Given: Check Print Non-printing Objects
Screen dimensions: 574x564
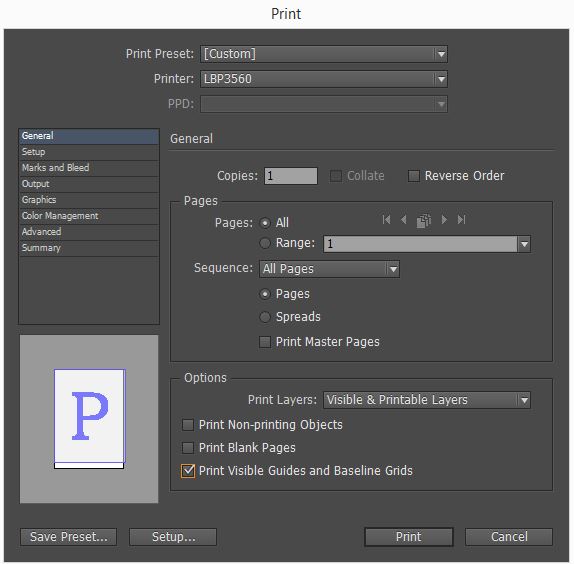Looking at the screenshot, I should tap(188, 425).
